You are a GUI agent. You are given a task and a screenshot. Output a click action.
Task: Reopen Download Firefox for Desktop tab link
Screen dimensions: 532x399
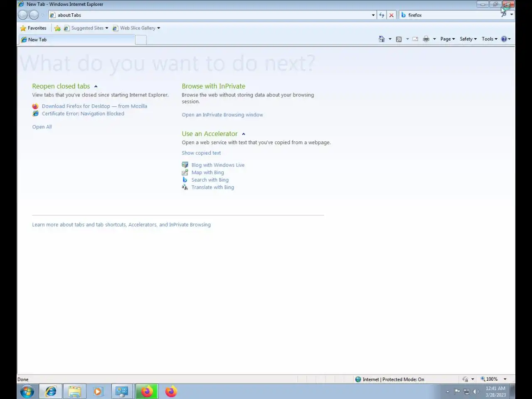[94, 106]
